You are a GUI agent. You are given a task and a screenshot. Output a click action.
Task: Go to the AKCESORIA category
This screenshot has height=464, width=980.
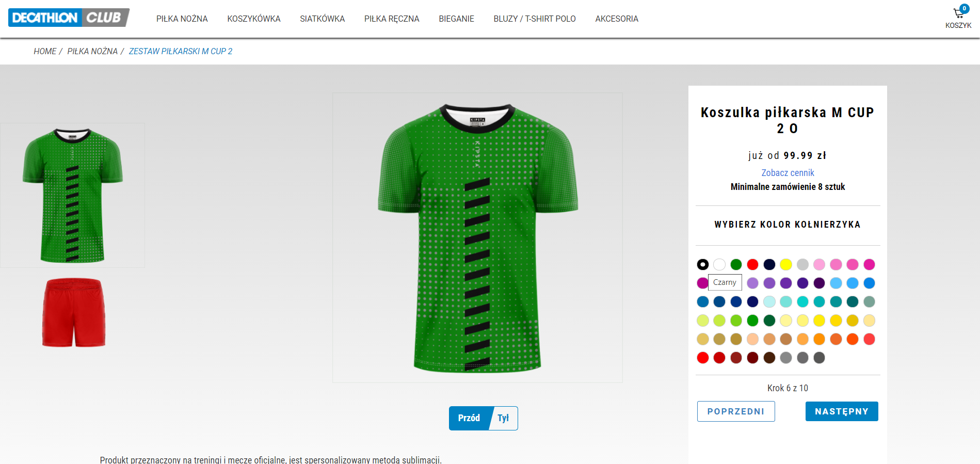coord(617,19)
